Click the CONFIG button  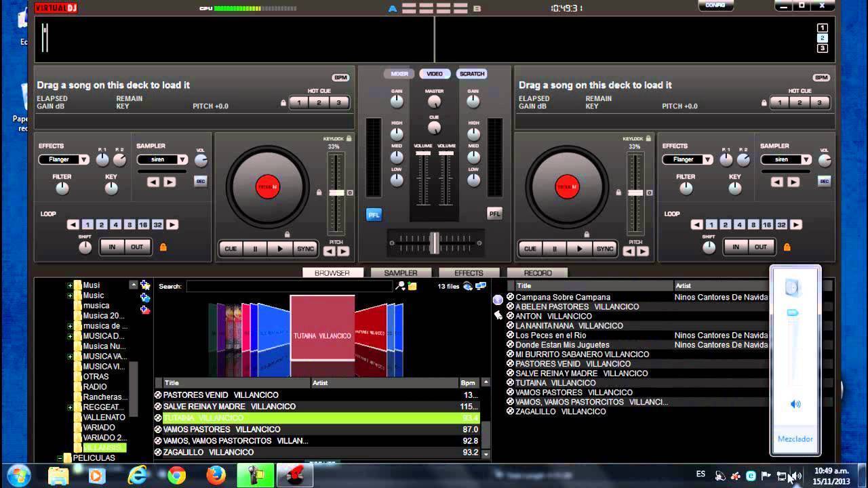(x=715, y=5)
